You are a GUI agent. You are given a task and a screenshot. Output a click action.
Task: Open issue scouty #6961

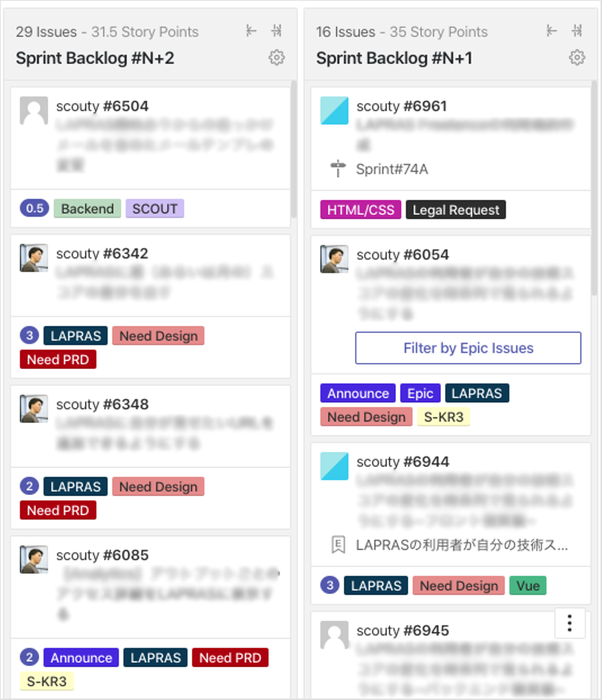click(x=402, y=106)
